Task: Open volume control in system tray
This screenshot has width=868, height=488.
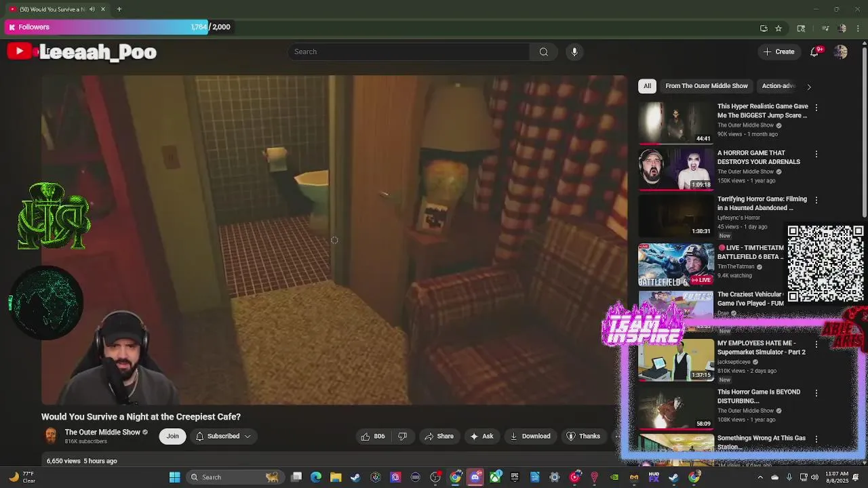Action: click(x=814, y=477)
